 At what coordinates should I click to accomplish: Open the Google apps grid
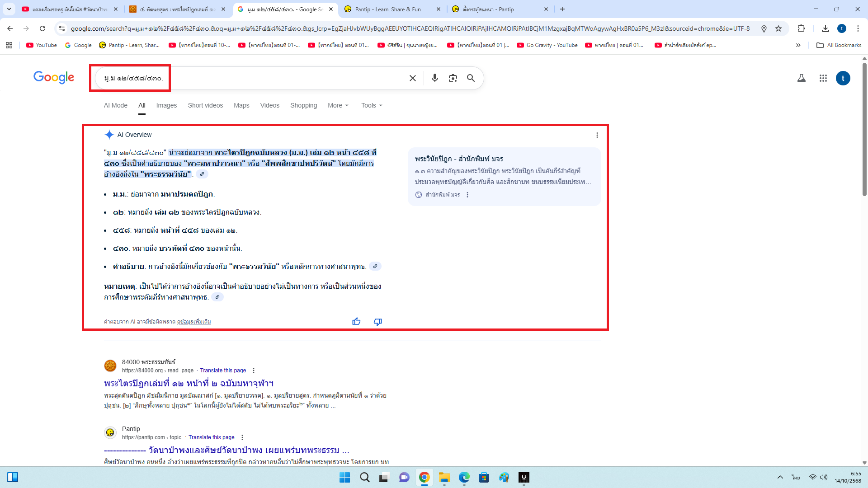click(823, 78)
